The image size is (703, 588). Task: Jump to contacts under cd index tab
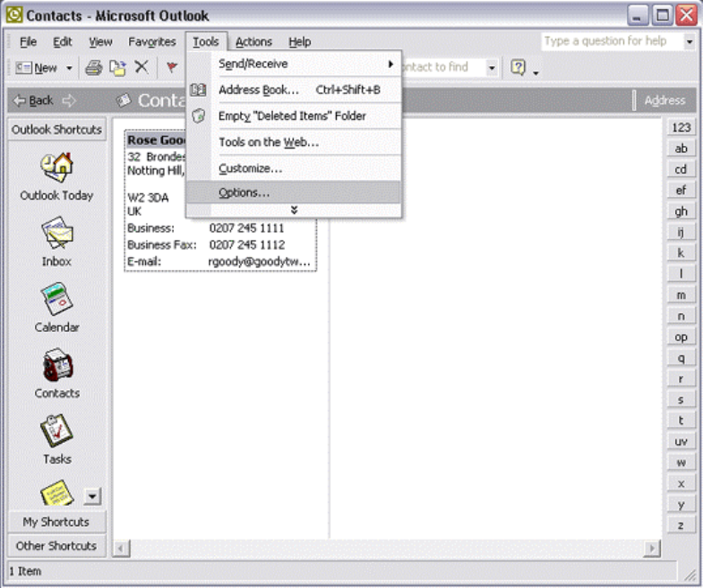(x=681, y=169)
